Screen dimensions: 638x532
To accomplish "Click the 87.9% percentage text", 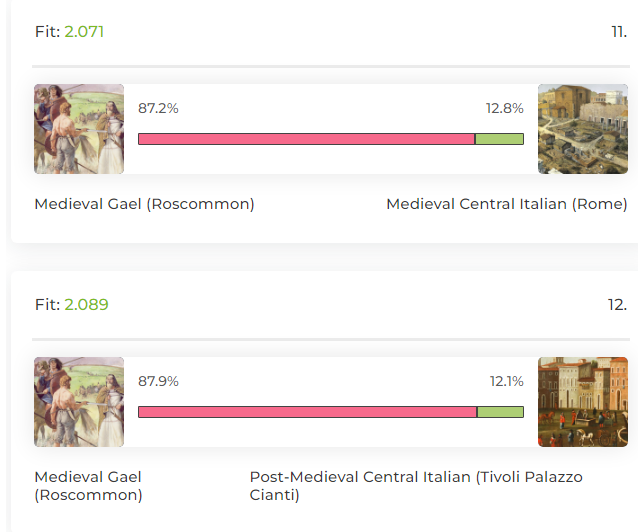I will point(158,381).
